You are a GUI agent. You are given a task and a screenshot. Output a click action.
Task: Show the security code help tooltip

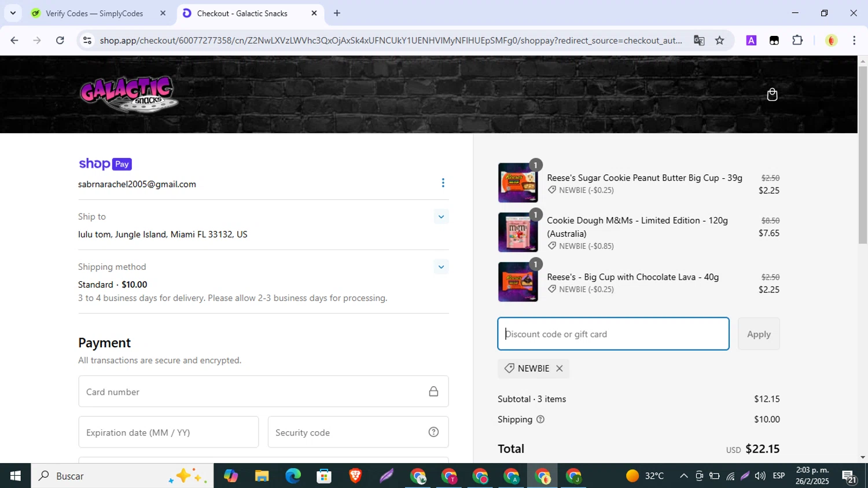click(x=433, y=432)
